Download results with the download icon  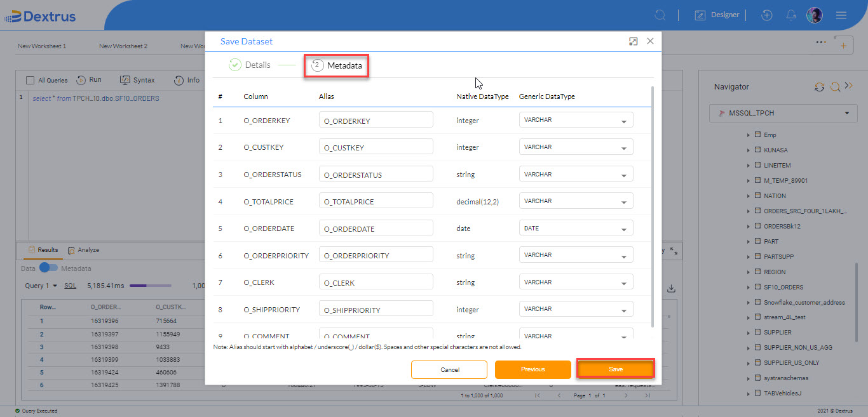click(x=671, y=289)
